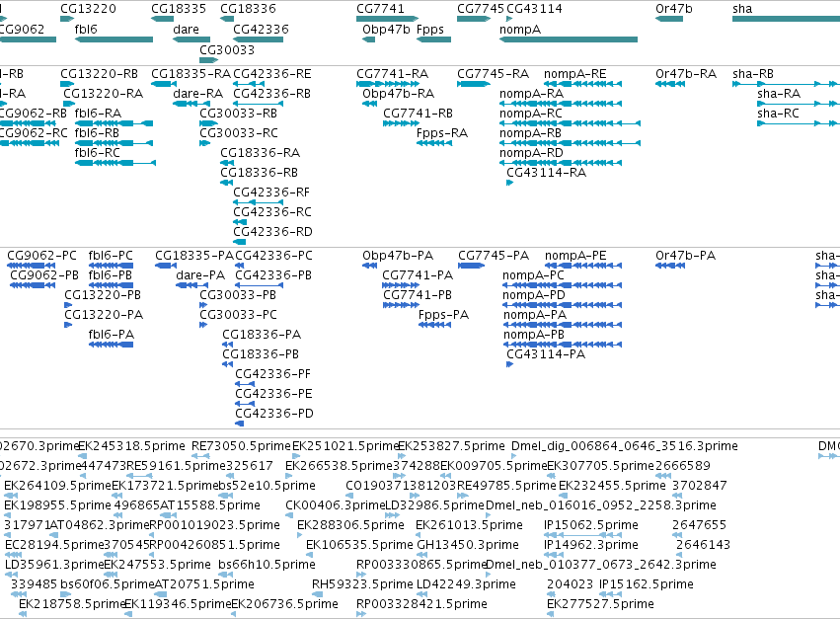Click the Dmel_dig_006864_0646_3516.3prime label
This screenshot has height=619, width=840.
625,446
